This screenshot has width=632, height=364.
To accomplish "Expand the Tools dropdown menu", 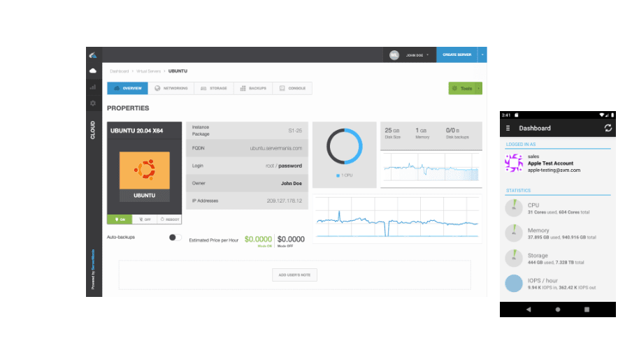I will [479, 89].
